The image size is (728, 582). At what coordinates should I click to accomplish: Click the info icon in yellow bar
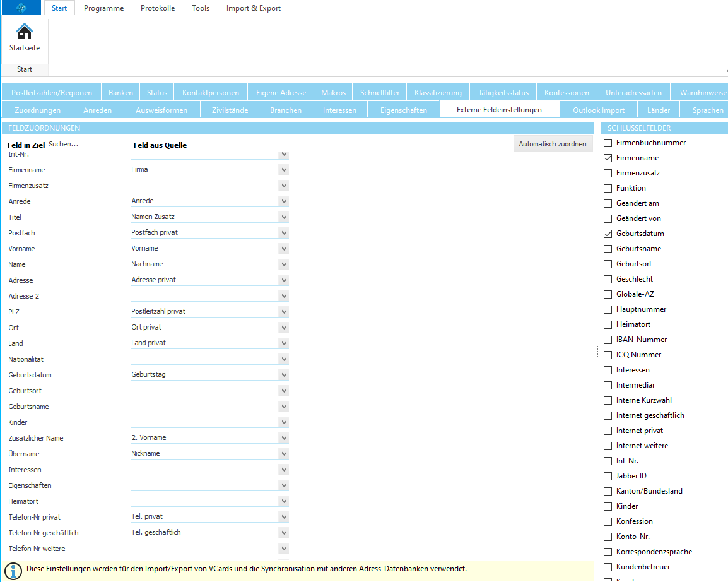point(14,569)
